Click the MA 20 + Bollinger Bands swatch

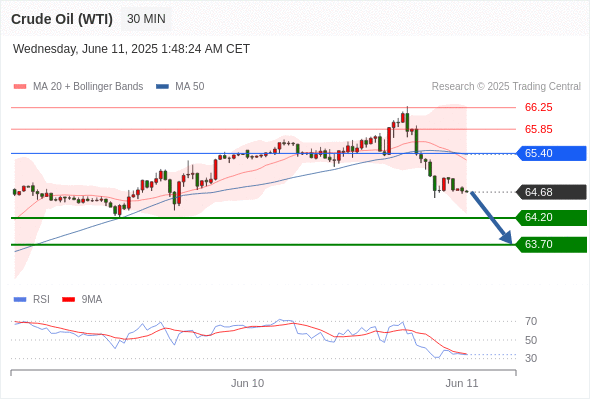pyautogui.click(x=20, y=87)
